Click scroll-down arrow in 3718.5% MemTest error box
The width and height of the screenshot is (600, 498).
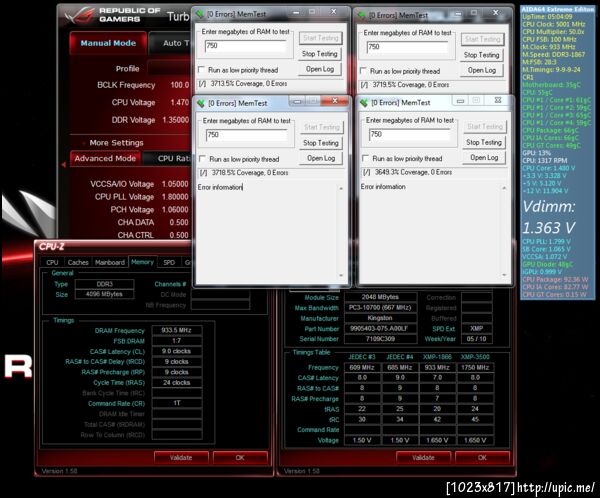click(x=341, y=275)
